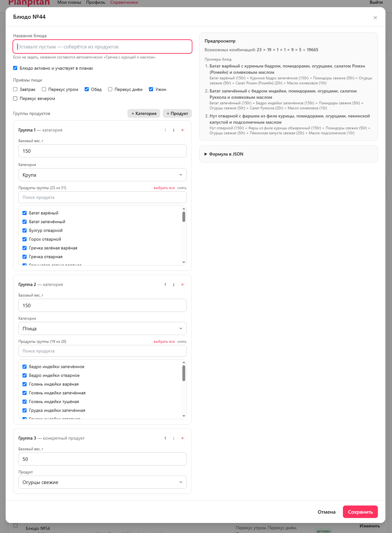Toggle 'Блюдо активно и участвует в планах' checkbox
392x533 pixels.
click(15, 68)
